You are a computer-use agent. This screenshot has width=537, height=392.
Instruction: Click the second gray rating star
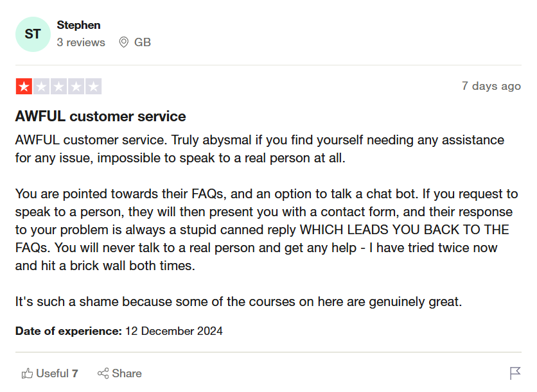(40, 85)
